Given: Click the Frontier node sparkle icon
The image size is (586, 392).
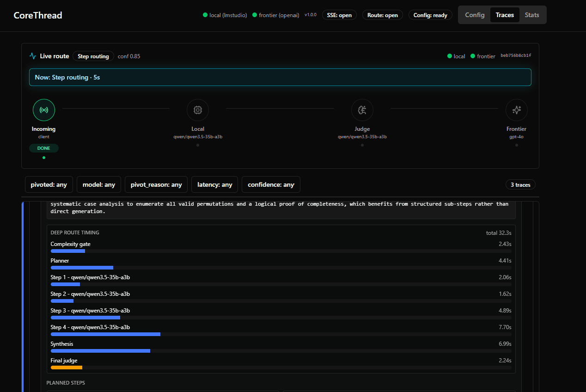Looking at the screenshot, I should (516, 110).
